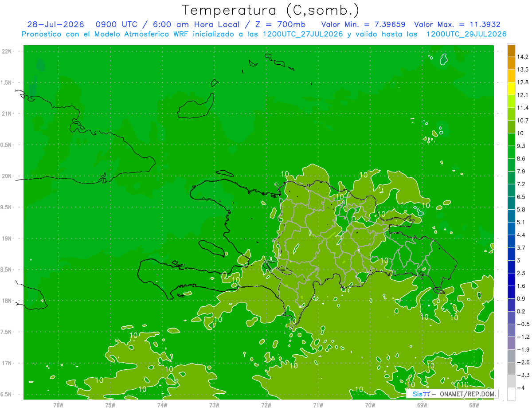Click the 'Valor Min. = 7.39659' readout
Screen dimensions: 532x411
pos(363,24)
